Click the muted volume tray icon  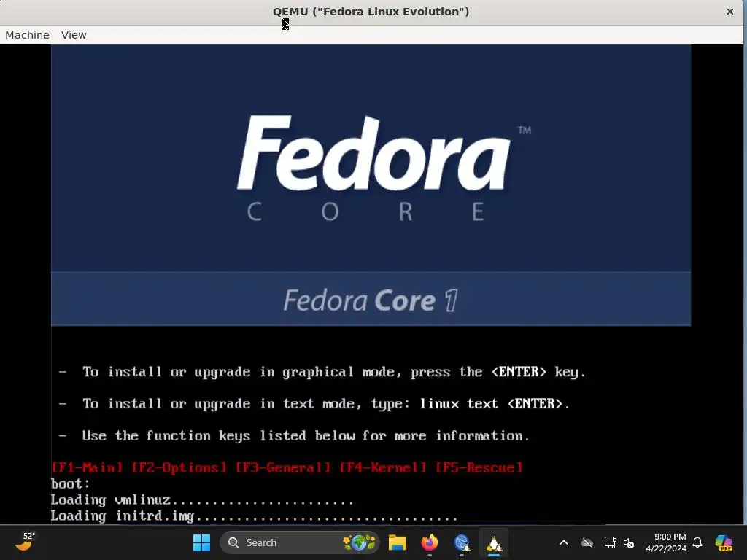click(629, 542)
